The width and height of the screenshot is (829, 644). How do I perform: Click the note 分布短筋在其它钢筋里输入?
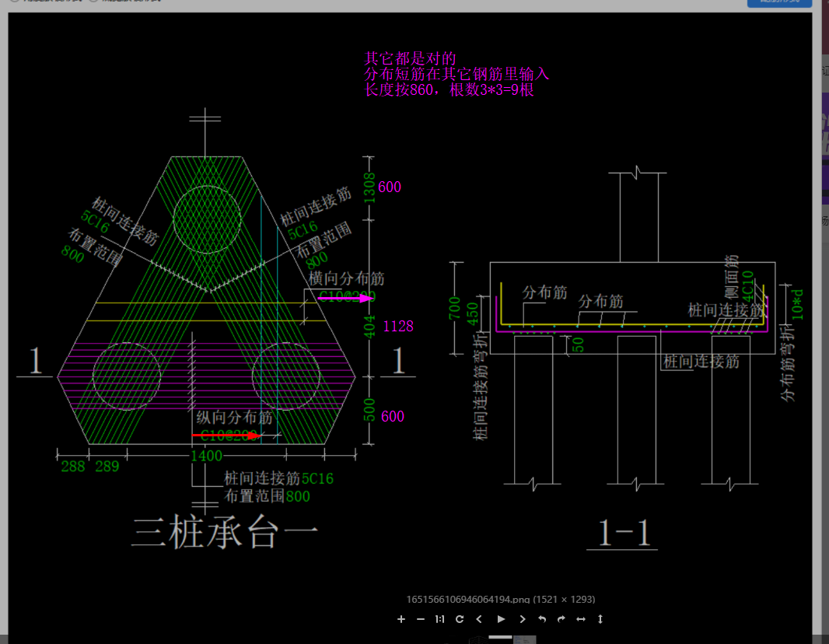[456, 74]
